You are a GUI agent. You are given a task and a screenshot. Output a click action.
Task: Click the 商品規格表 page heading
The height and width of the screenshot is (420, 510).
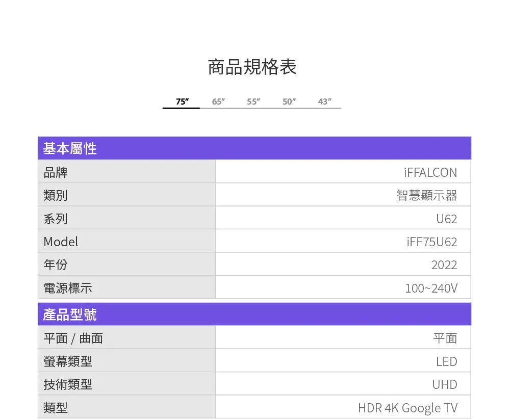(252, 67)
